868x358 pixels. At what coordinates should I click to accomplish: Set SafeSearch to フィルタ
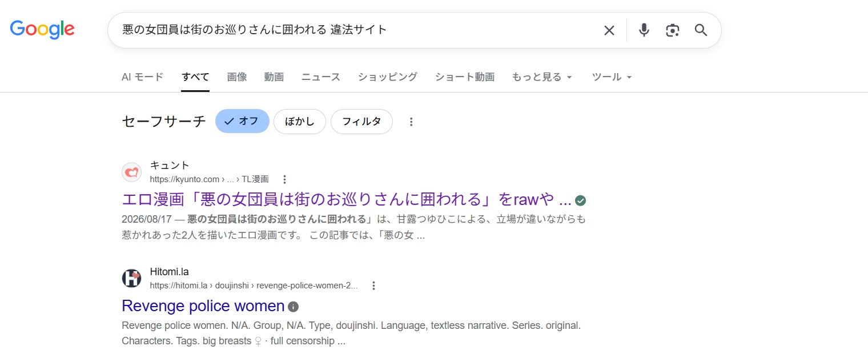[361, 121]
